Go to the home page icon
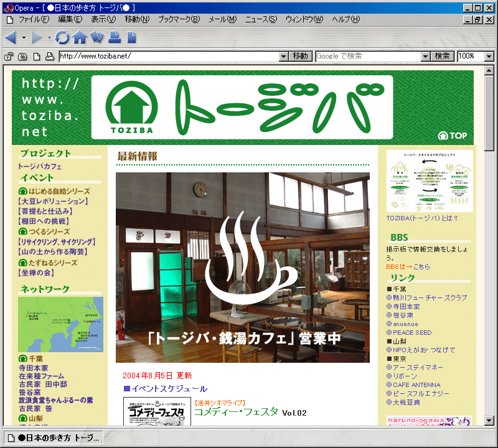Screen dimensions: 498x448 coord(80,37)
